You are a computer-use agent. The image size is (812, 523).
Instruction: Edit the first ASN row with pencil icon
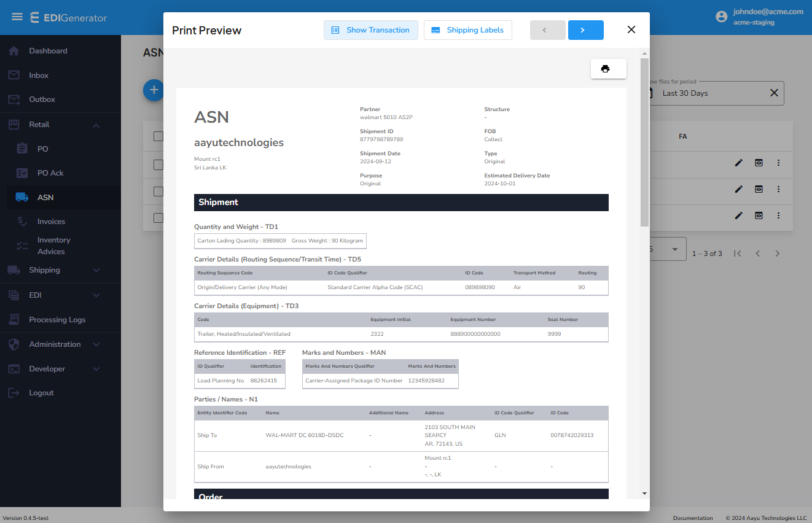click(738, 163)
